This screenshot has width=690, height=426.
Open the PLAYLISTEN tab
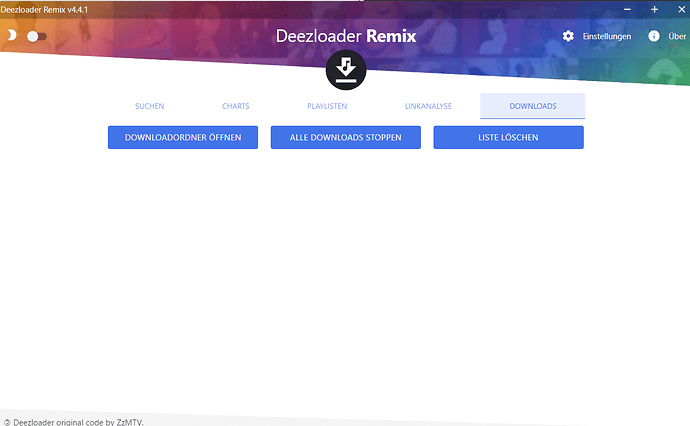coord(327,106)
